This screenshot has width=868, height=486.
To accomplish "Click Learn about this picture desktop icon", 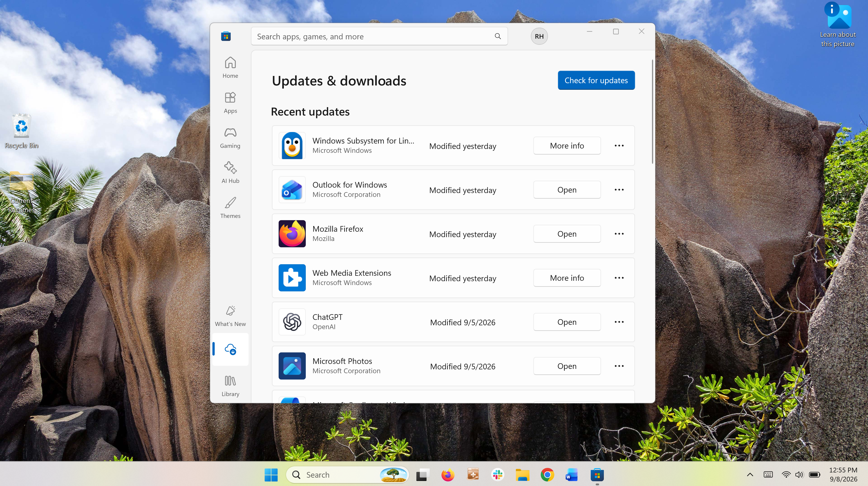I will (838, 25).
